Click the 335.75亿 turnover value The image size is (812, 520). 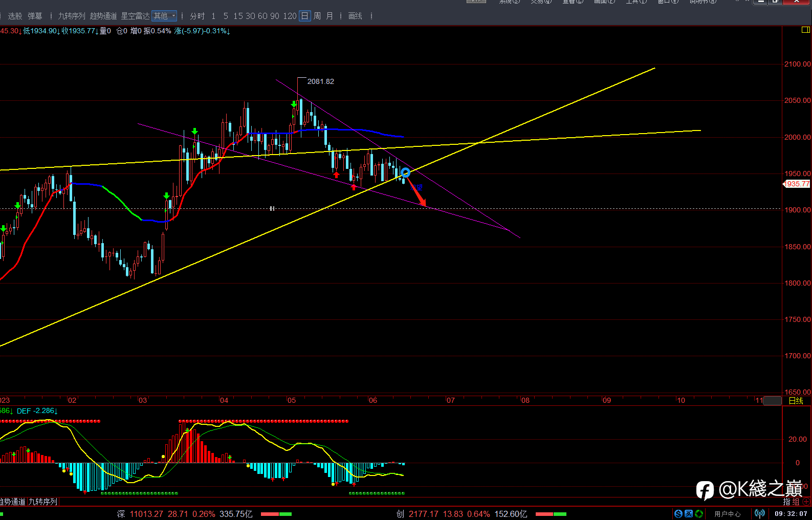(236, 514)
